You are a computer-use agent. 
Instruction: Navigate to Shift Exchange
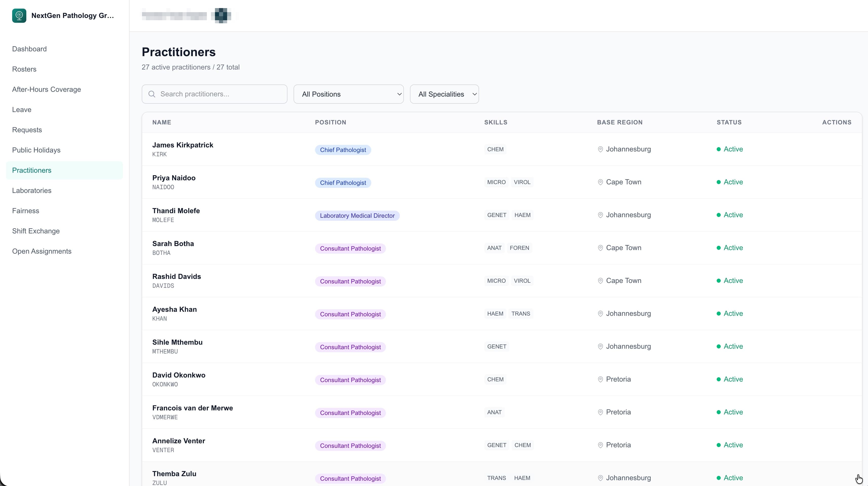36,231
